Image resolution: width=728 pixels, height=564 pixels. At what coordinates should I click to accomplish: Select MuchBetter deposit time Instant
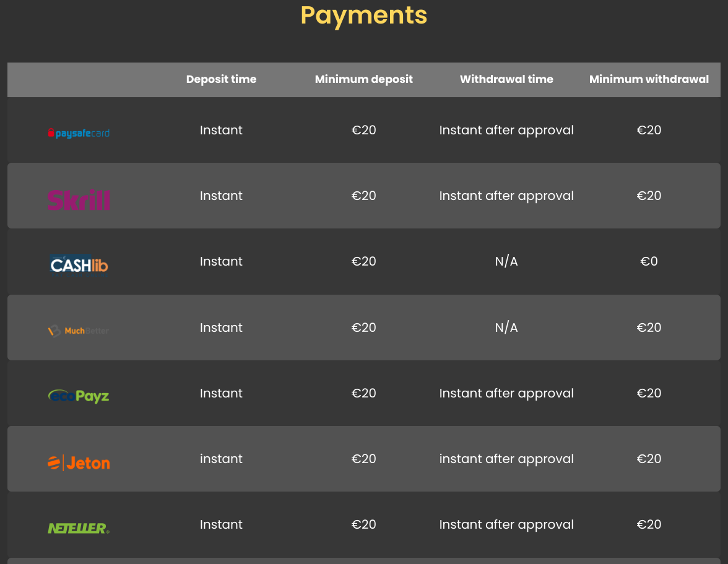point(221,328)
